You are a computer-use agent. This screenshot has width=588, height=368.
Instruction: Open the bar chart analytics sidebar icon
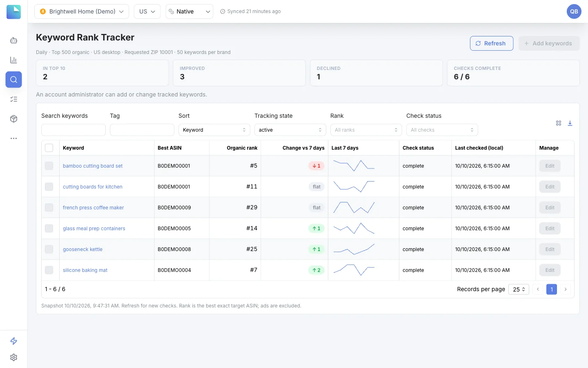[x=13, y=60]
